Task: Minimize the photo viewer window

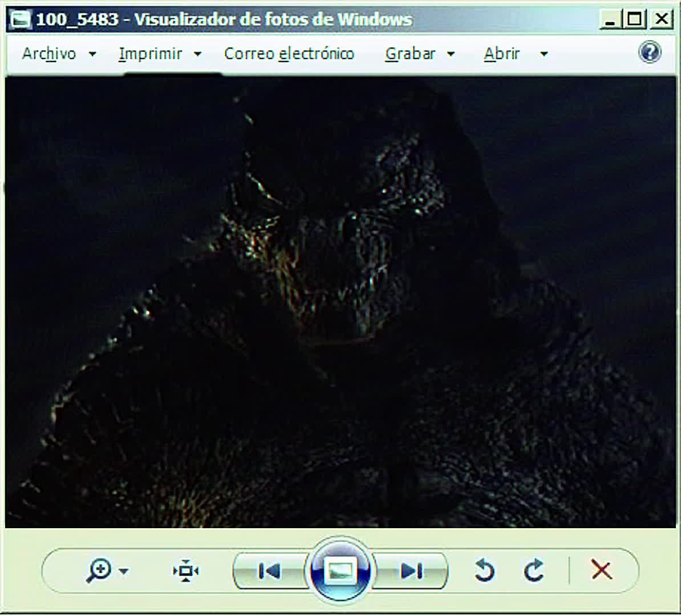Action: (610, 19)
